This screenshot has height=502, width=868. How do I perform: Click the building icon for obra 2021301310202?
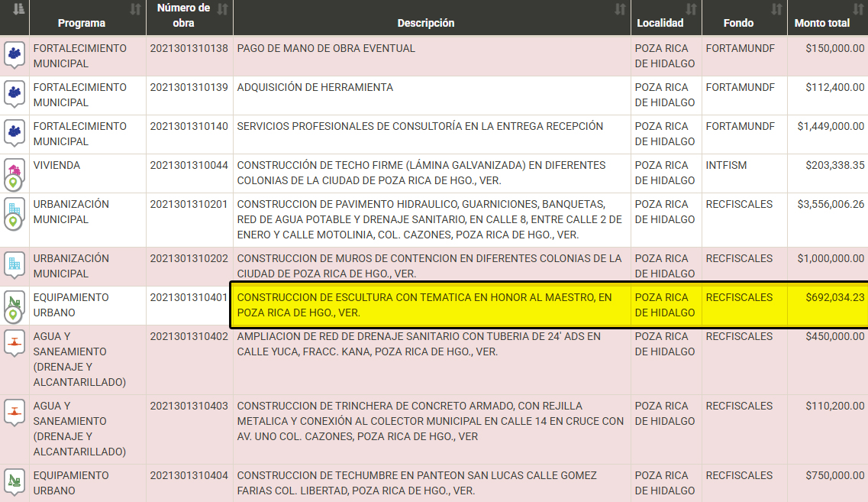click(x=14, y=264)
